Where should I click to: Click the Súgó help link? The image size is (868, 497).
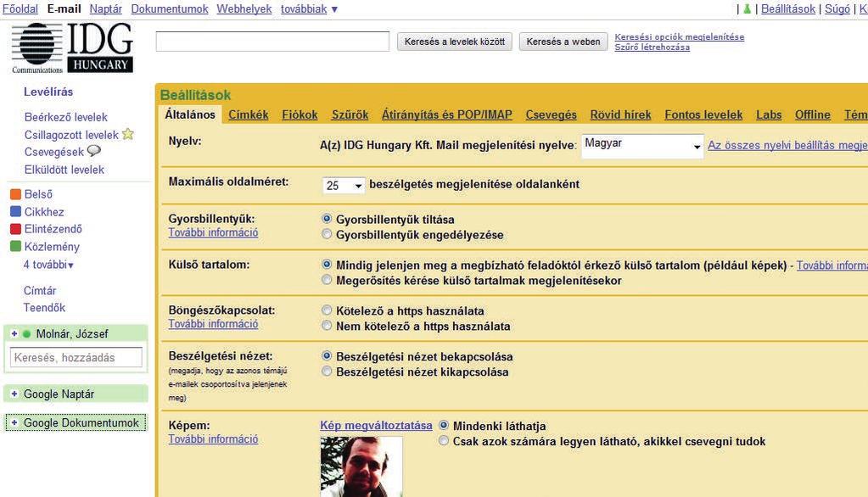[x=837, y=8]
